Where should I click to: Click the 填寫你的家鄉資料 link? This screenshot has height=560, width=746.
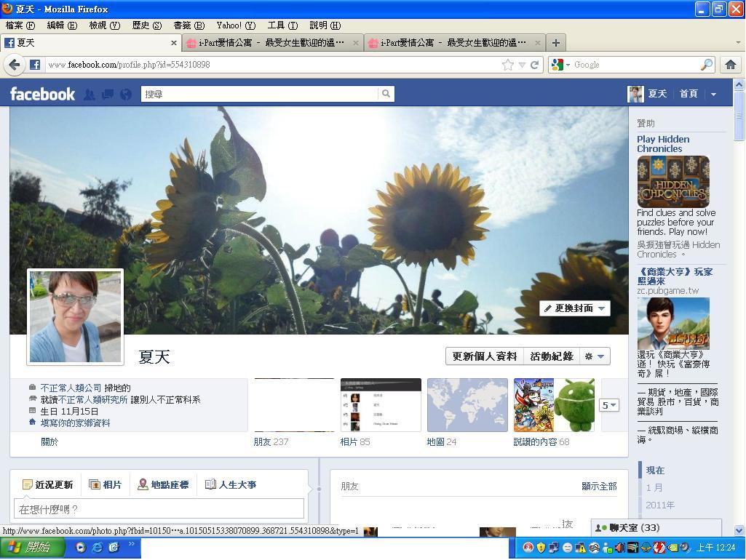point(75,423)
